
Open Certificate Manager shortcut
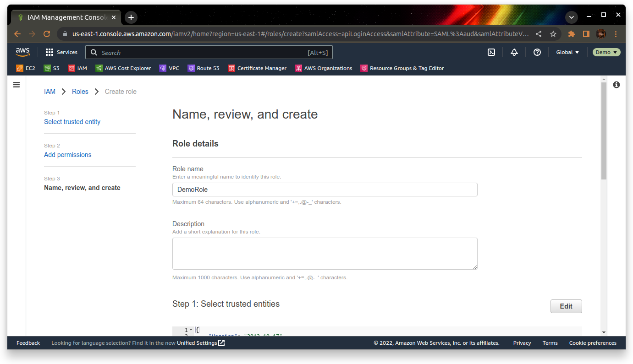(257, 68)
